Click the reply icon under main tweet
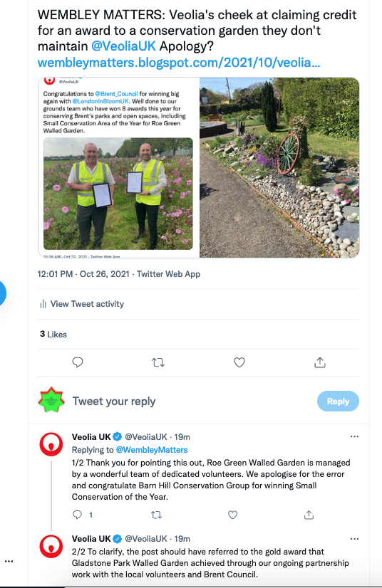 (x=78, y=362)
